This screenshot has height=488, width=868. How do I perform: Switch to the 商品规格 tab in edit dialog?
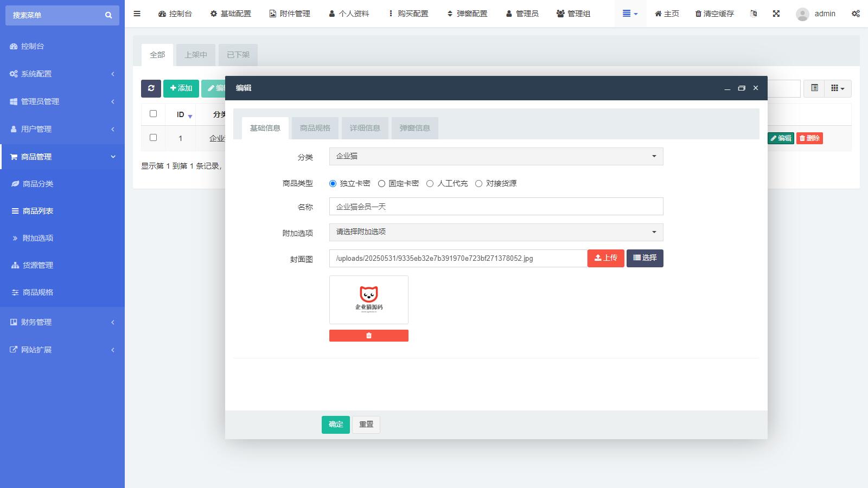pos(315,128)
